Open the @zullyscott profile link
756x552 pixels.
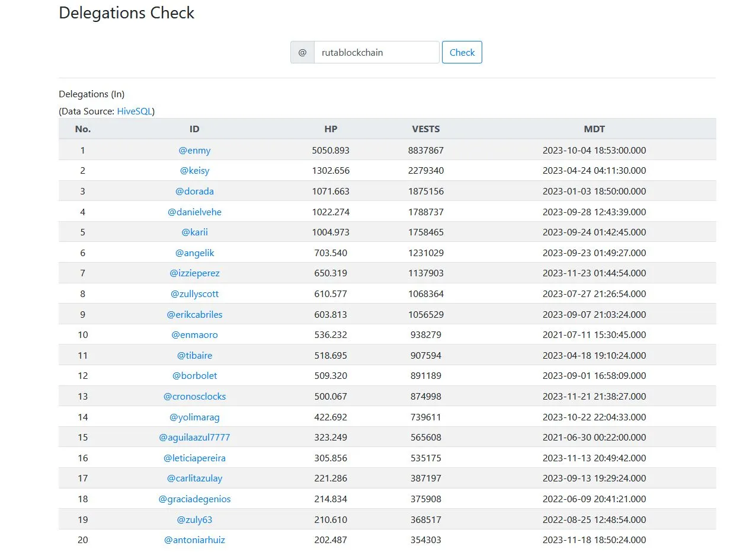coord(194,293)
